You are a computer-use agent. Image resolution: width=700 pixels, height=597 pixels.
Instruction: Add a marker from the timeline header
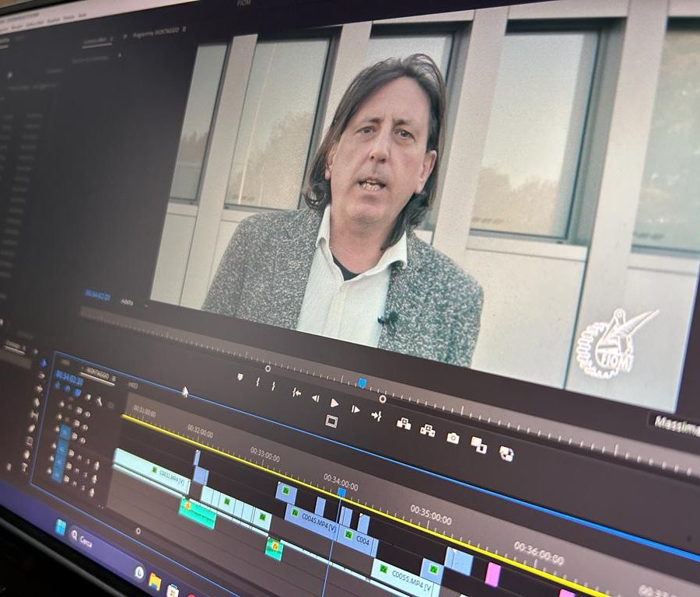[88, 397]
